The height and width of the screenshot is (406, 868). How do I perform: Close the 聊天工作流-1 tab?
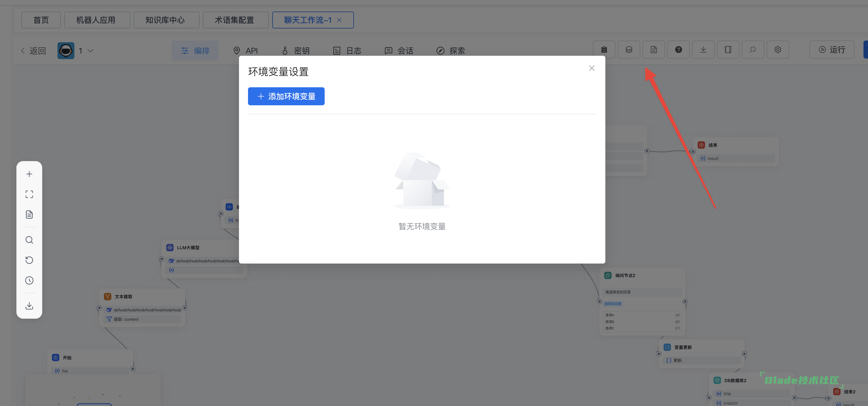339,20
